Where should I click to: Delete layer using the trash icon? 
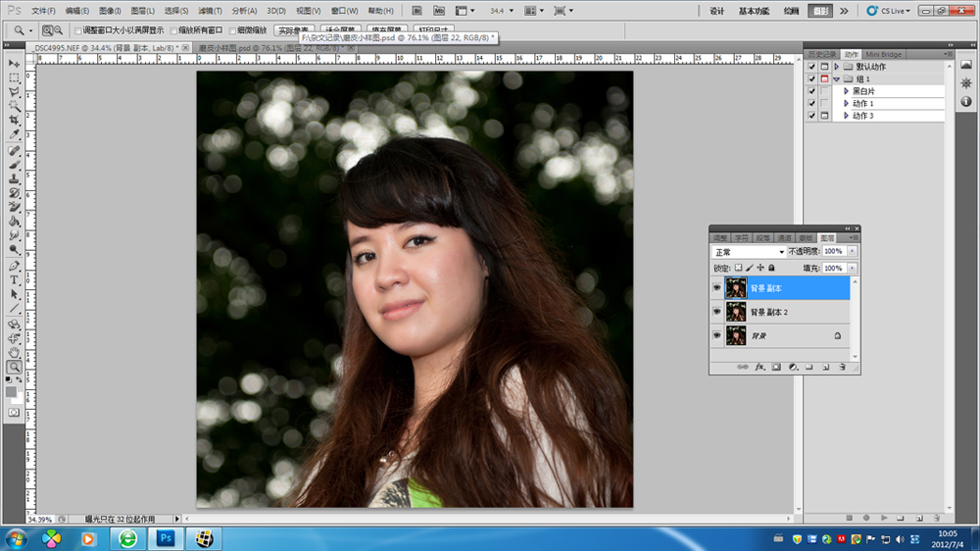click(x=841, y=367)
